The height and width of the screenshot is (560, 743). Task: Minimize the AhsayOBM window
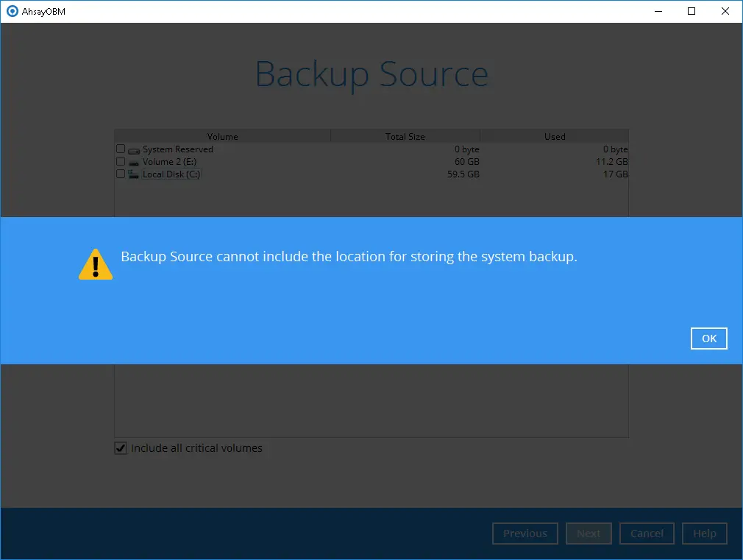pyautogui.click(x=658, y=11)
